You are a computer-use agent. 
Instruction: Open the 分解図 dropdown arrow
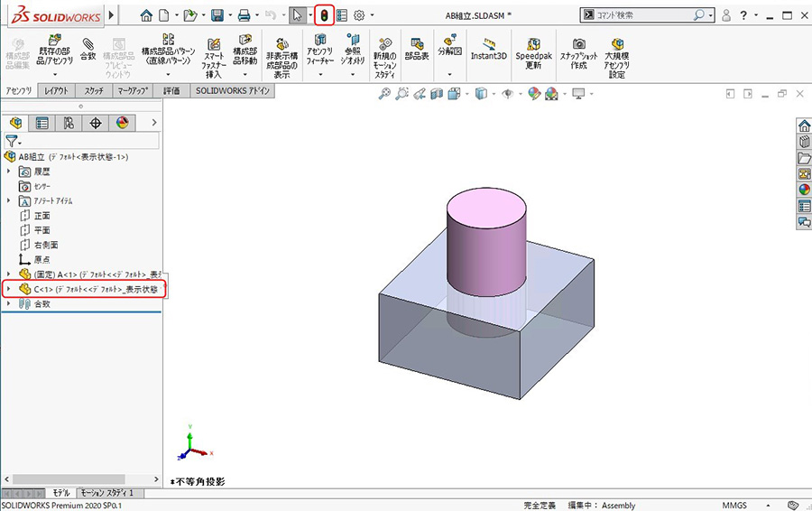(x=449, y=72)
